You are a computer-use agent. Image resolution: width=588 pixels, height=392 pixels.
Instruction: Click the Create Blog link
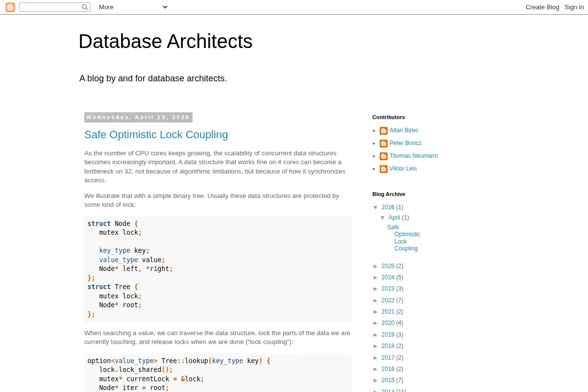pos(542,7)
